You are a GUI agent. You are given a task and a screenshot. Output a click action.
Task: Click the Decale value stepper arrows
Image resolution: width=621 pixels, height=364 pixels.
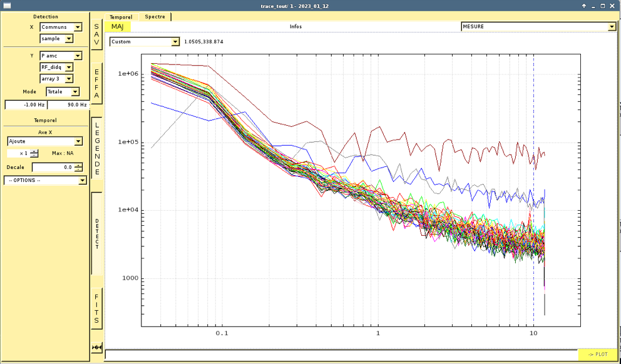78,167
